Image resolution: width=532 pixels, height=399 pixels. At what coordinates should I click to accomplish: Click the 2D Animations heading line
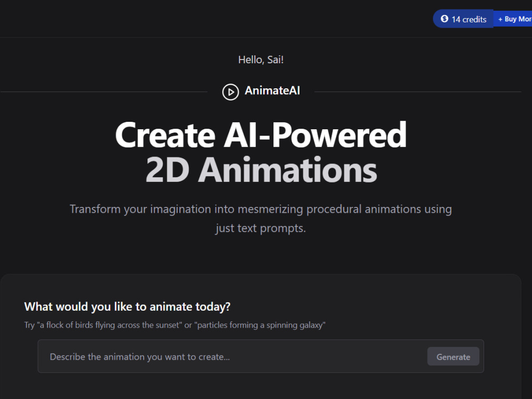(261, 170)
